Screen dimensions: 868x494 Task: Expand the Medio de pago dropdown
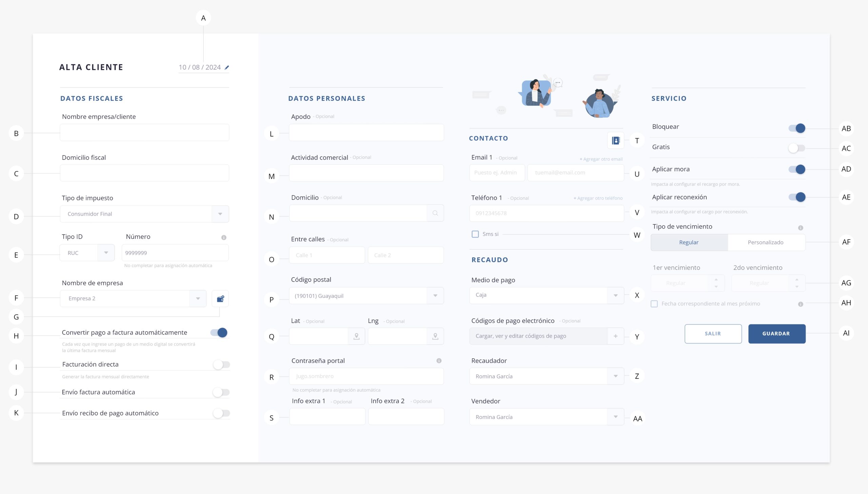[x=615, y=295]
